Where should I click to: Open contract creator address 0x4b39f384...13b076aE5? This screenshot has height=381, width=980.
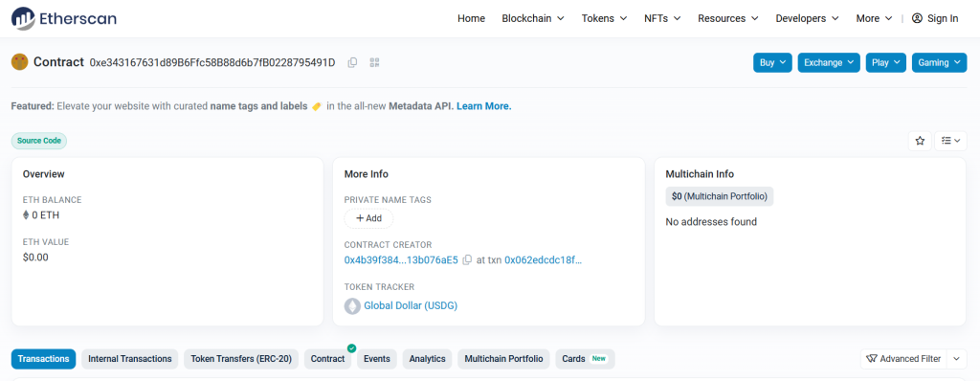click(401, 259)
